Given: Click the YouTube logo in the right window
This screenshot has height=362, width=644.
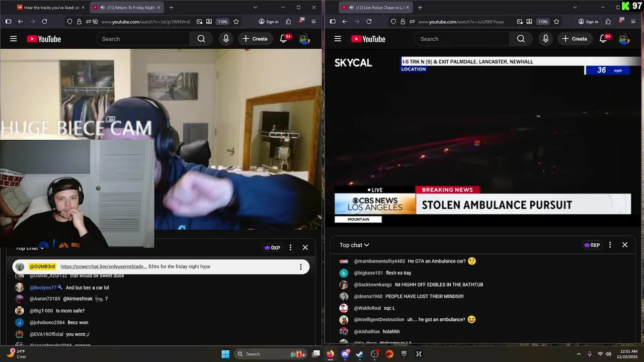Looking at the screenshot, I should pos(368,39).
